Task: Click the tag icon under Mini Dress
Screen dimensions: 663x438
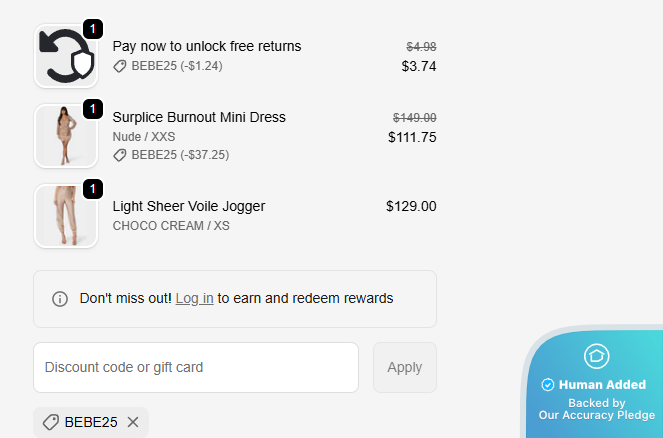Action: (120, 155)
